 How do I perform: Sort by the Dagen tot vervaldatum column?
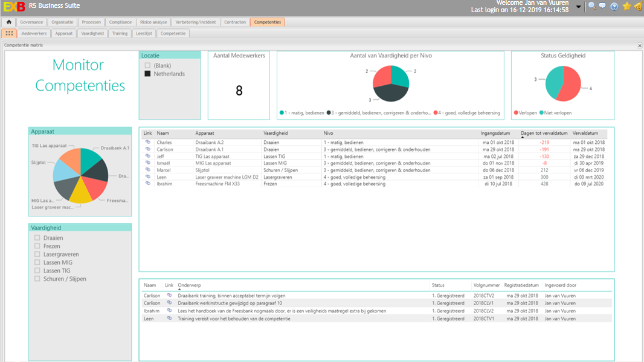tap(544, 133)
